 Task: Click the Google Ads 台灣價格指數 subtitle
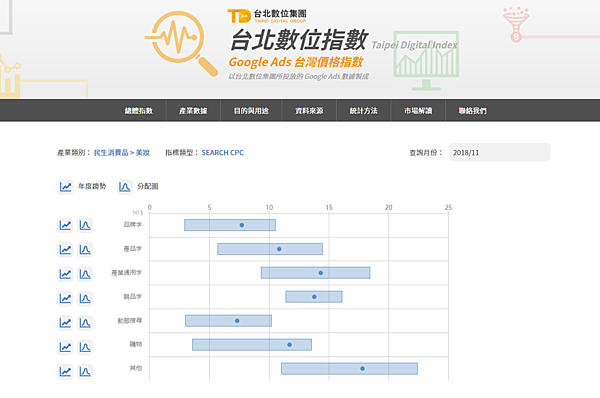click(296, 62)
